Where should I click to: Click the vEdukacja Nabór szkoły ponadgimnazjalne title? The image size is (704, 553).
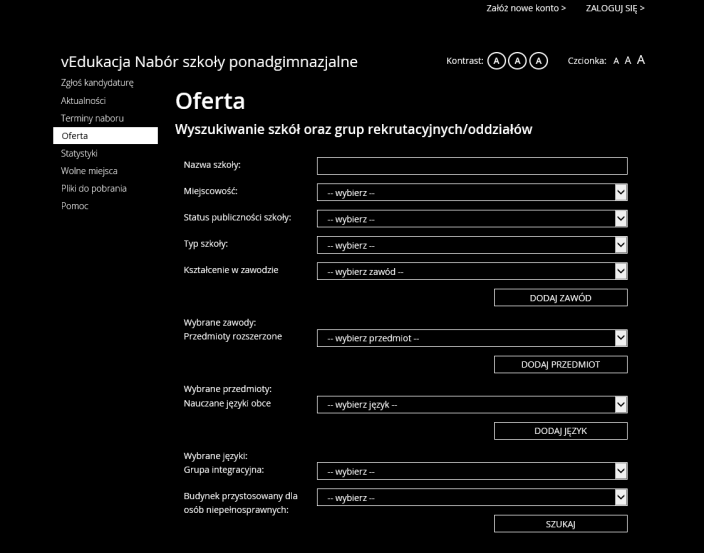click(209, 62)
